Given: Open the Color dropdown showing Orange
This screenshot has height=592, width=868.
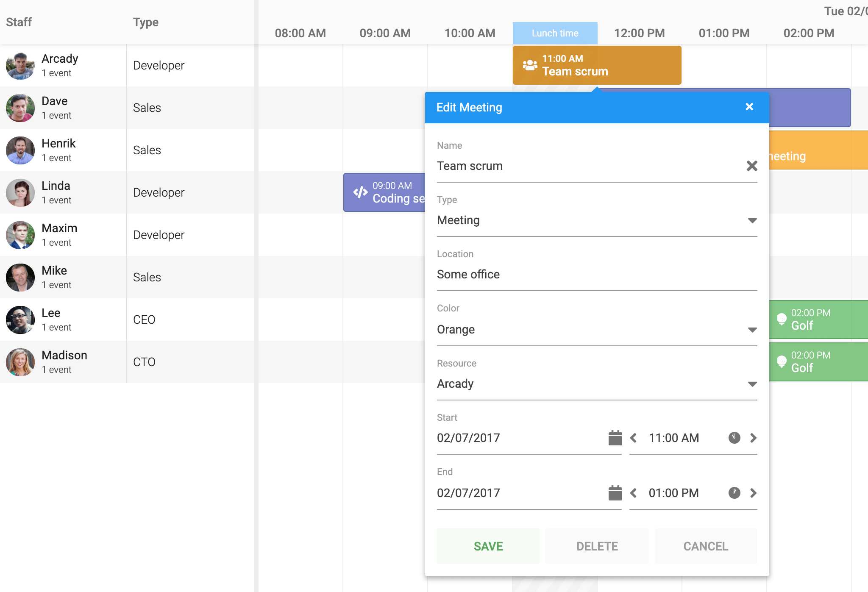Looking at the screenshot, I should point(752,329).
